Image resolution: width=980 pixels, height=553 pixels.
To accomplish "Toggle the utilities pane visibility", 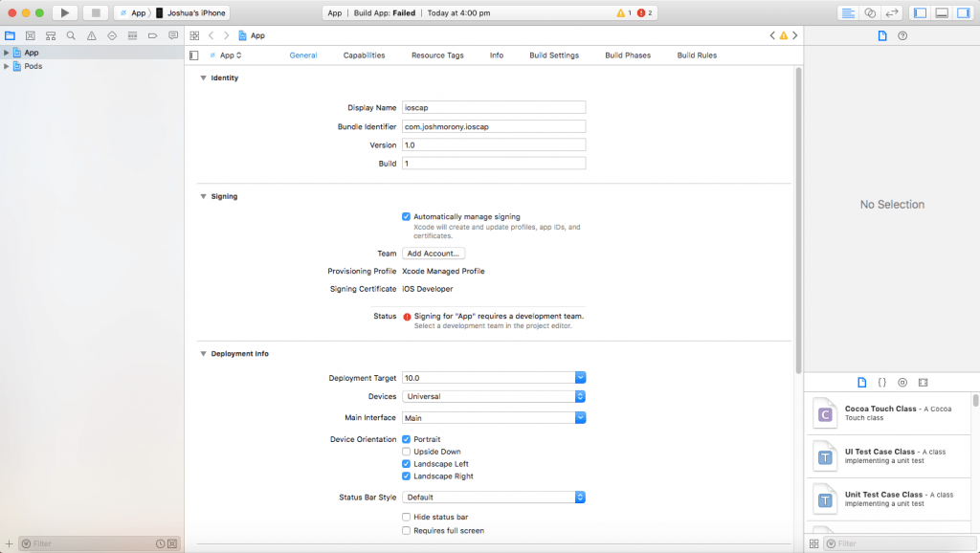I will coord(964,12).
